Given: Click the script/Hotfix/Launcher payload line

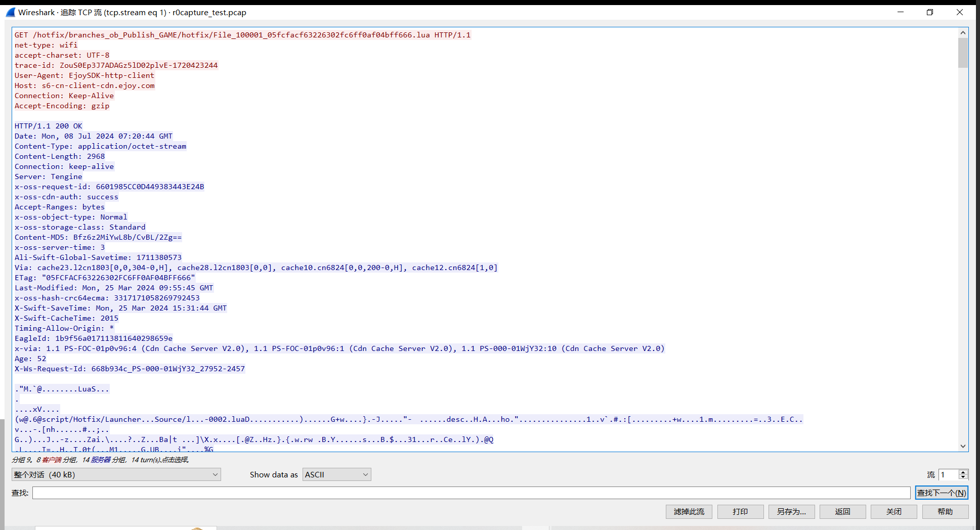Looking at the screenshot, I should tap(408, 419).
